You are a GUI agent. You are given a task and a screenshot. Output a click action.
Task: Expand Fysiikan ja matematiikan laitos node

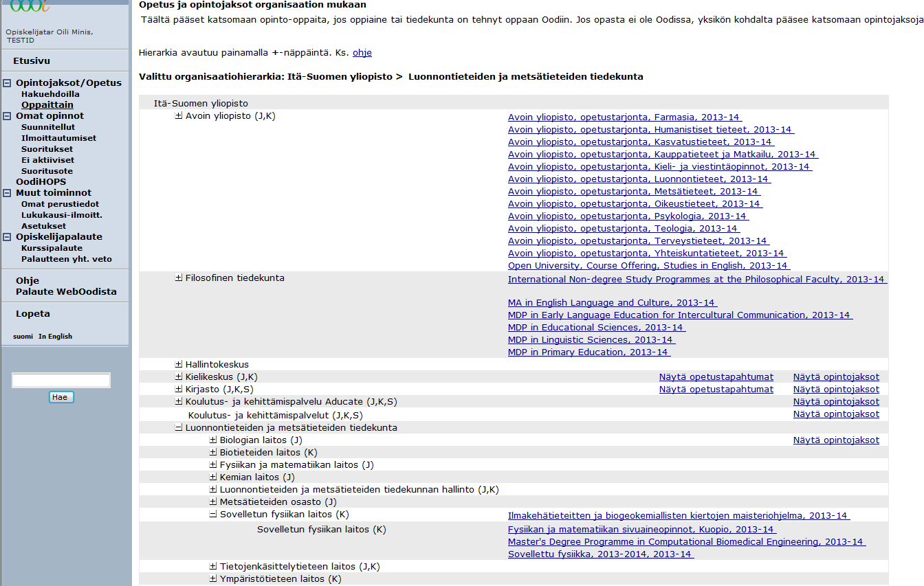pos(213,465)
